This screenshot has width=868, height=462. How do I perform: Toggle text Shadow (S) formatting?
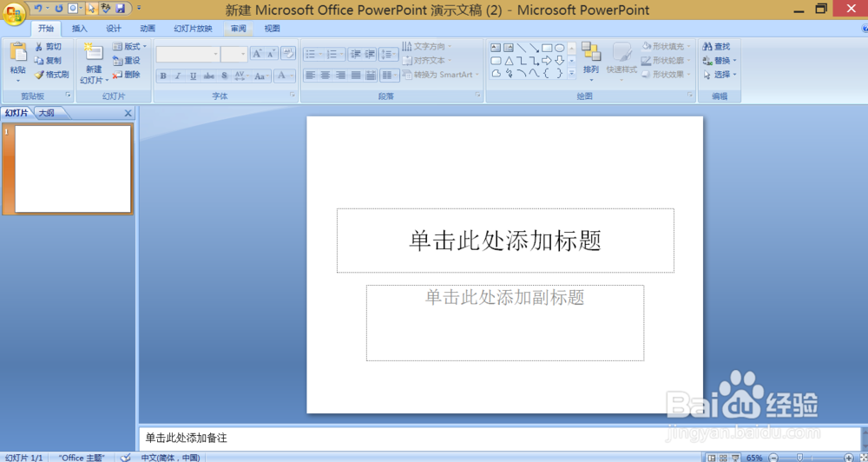pyautogui.click(x=224, y=76)
